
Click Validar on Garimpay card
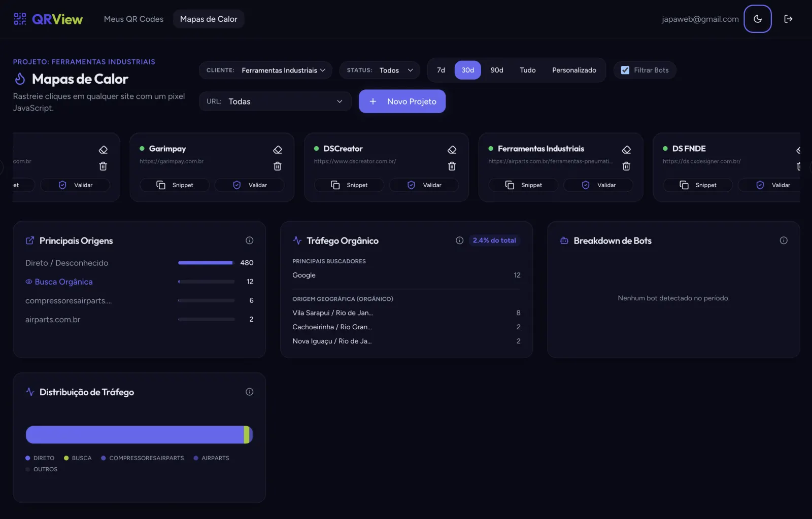click(250, 185)
